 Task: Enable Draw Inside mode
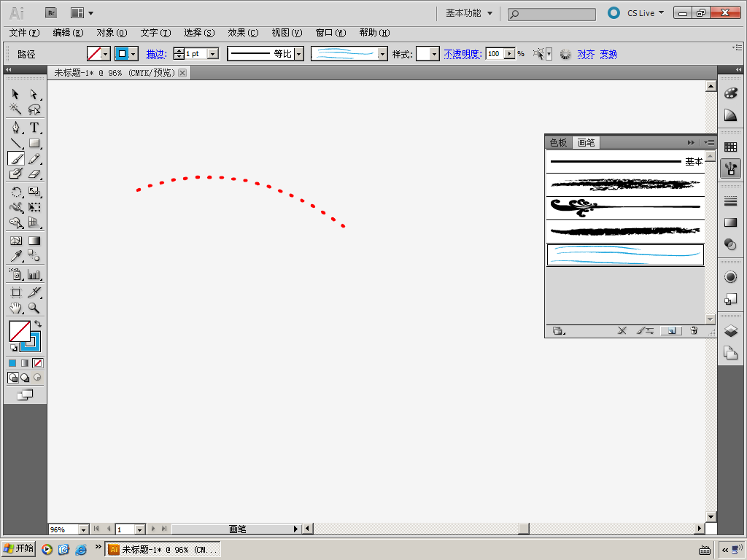tap(37, 378)
